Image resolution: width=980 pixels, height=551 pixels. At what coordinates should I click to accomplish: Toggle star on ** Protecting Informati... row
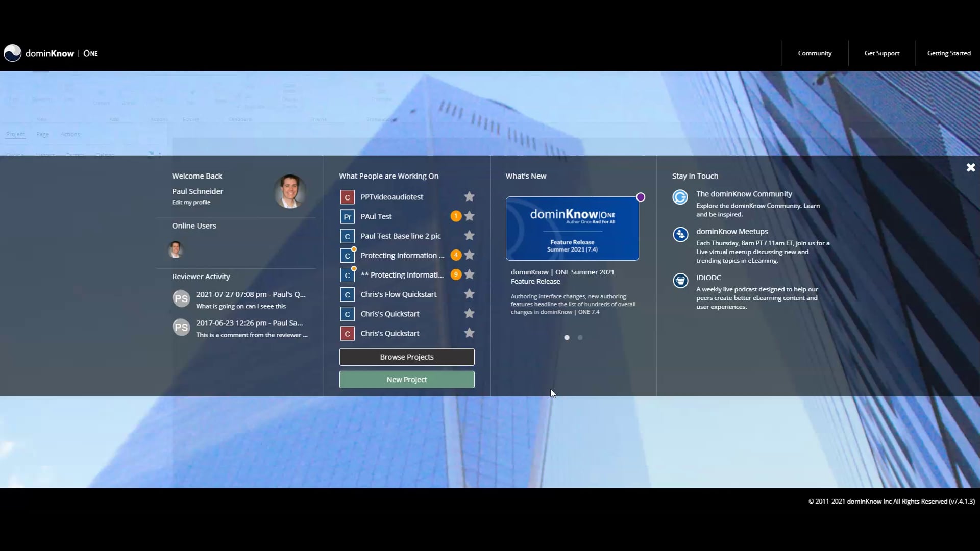(469, 274)
